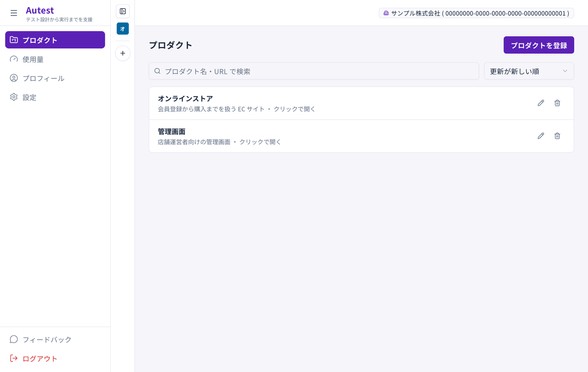Image resolution: width=588 pixels, height=372 pixels.
Task: Click the プロダクト page heading
Action: click(170, 45)
